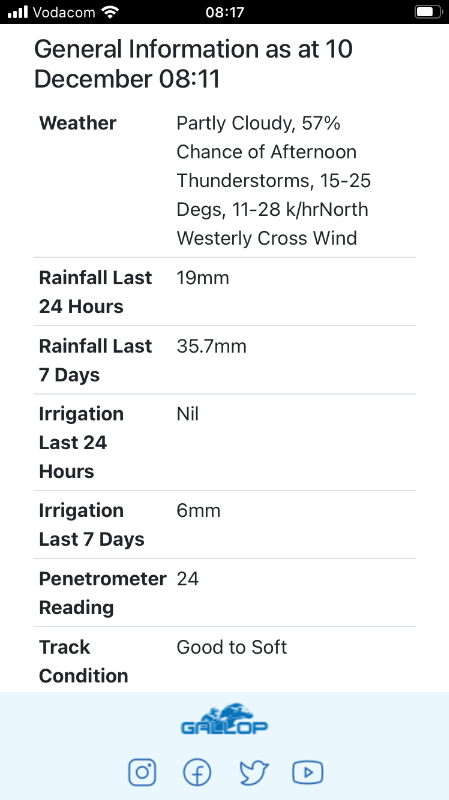Tap the Gallop horse logo
Image resolution: width=449 pixels, height=800 pixels.
224,719
